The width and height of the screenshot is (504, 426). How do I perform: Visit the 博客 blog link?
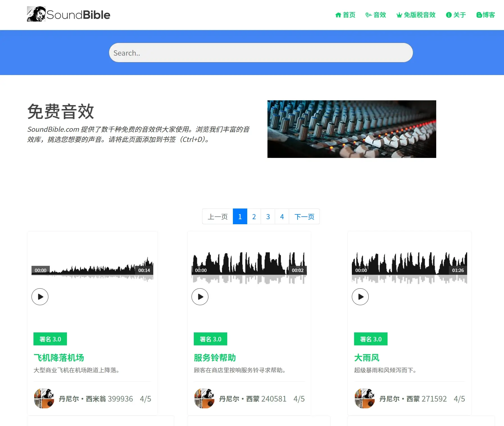[x=486, y=15]
